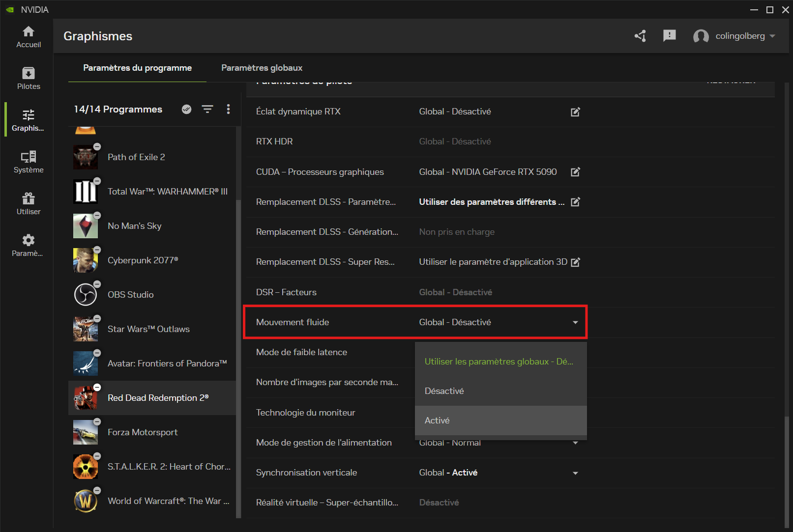The width and height of the screenshot is (793, 532).
Task: Open the Système sidebar section
Action: [29, 162]
